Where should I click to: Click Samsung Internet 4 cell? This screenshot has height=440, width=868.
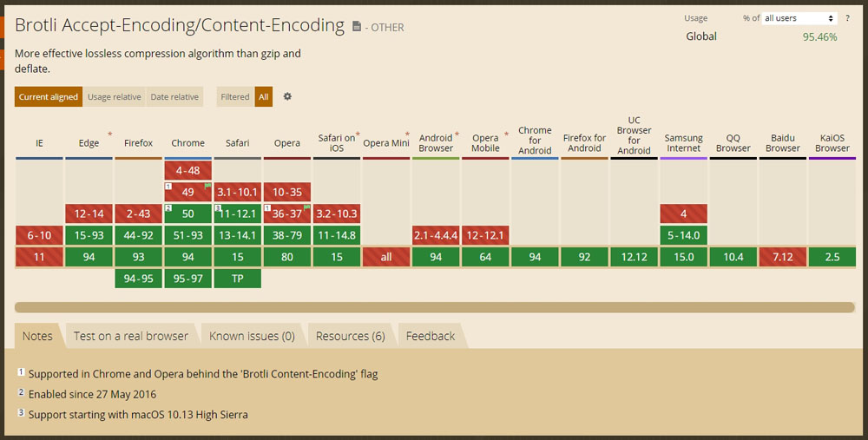click(684, 213)
